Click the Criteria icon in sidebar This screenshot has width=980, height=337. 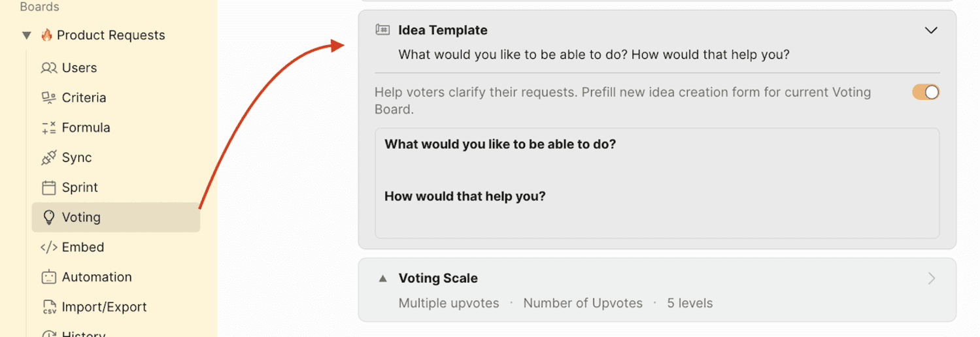pyautogui.click(x=49, y=98)
